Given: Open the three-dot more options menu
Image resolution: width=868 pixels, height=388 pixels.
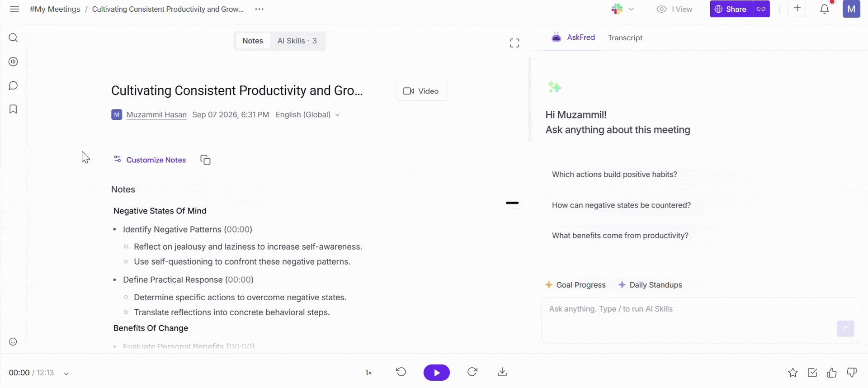Looking at the screenshot, I should (x=259, y=9).
